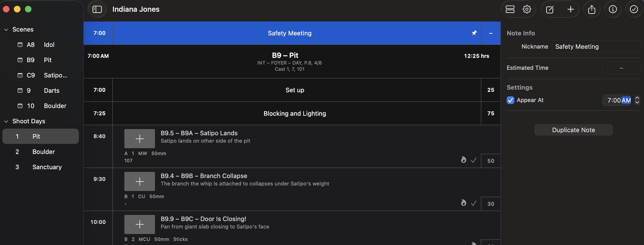
Task: Select the Safety Meeting note row
Action: tap(292, 33)
